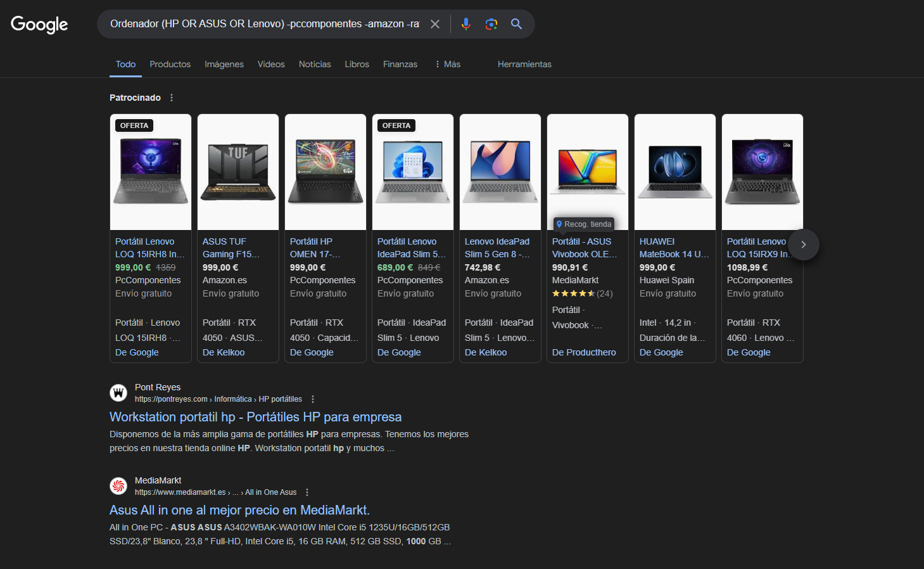
Task: Clear the search box text
Action: [x=435, y=24]
